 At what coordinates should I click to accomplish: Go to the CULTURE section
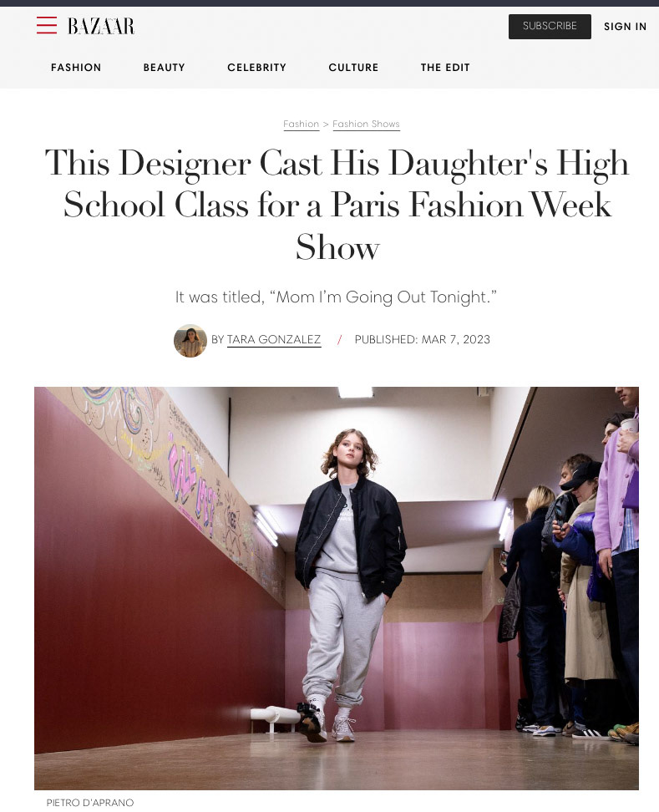point(353,68)
